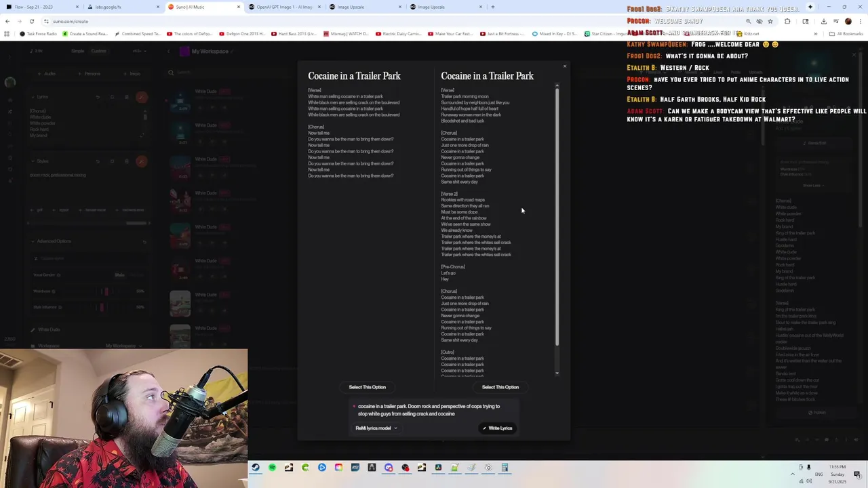The height and width of the screenshot is (488, 868).
Task: Open Spotify from the taskbar
Action: [272, 467]
